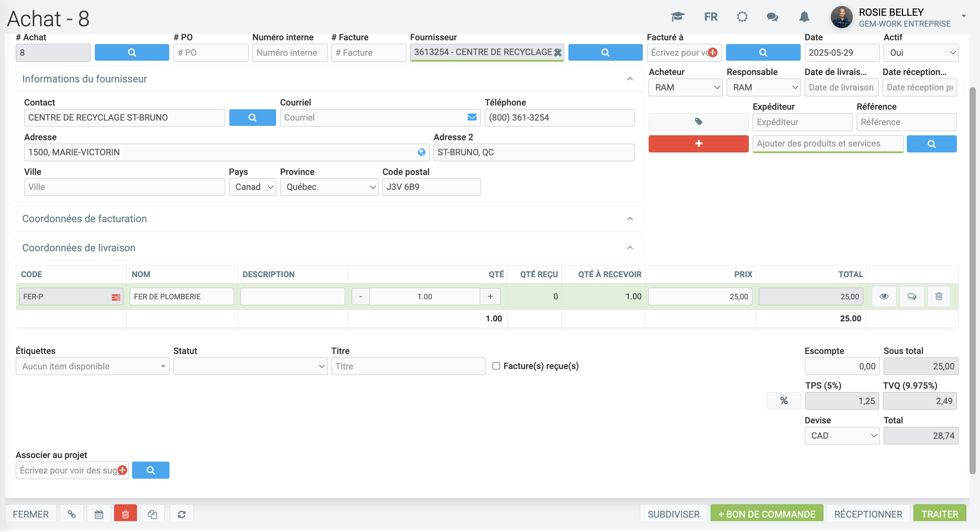Switch language using FR menu item
This screenshot has height=532, width=980.
[711, 17]
